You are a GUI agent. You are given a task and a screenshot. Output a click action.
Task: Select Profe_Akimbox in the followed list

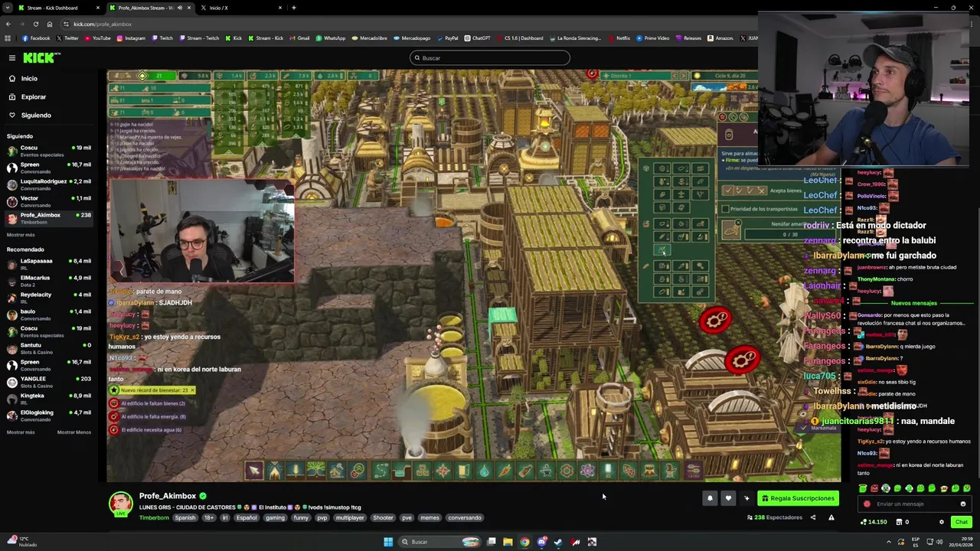[x=49, y=218]
